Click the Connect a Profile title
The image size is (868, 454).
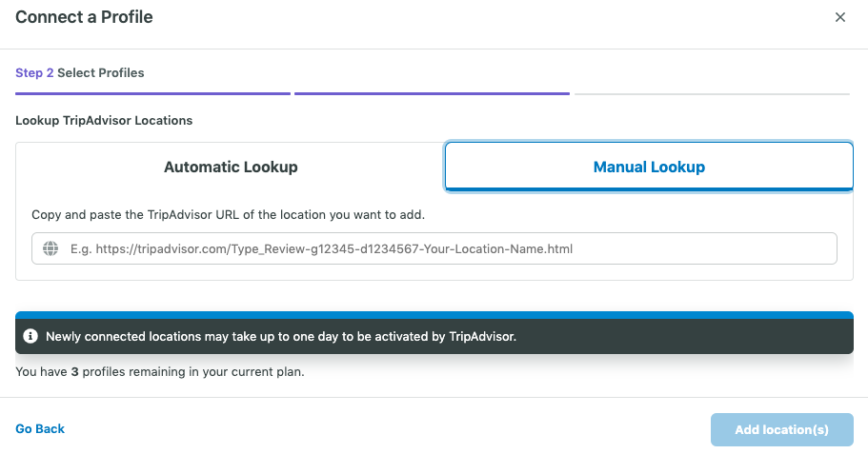[84, 17]
